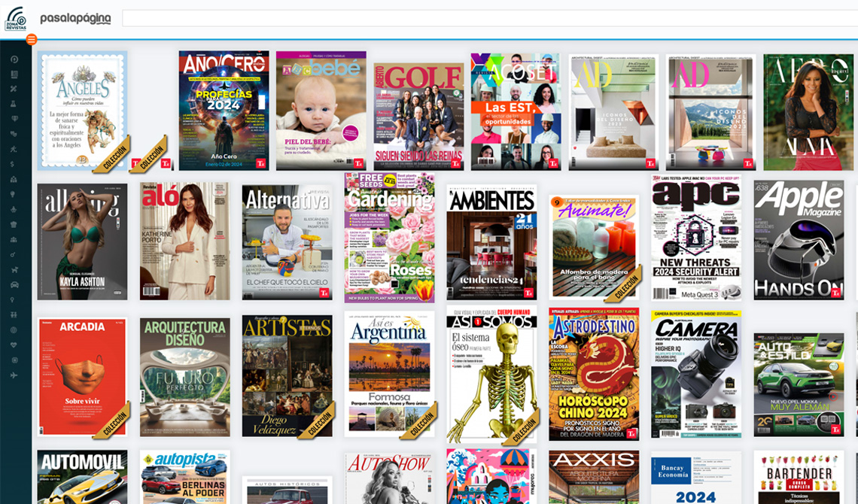Open the AD cover with yellow logo
Viewport: 858px width, 504px height.
pyautogui.click(x=613, y=113)
